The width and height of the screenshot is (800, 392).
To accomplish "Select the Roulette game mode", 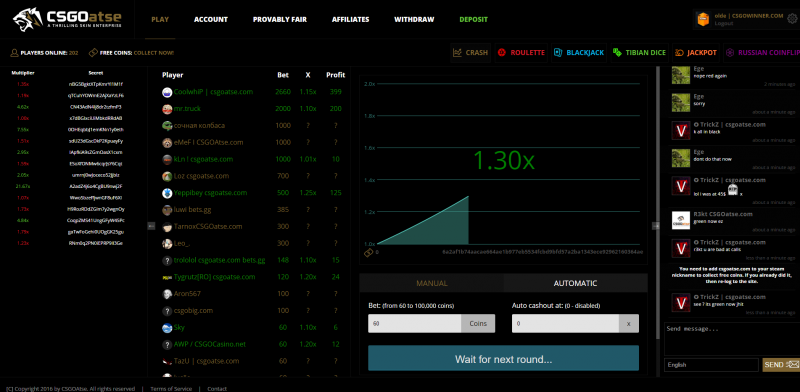I will click(x=521, y=53).
